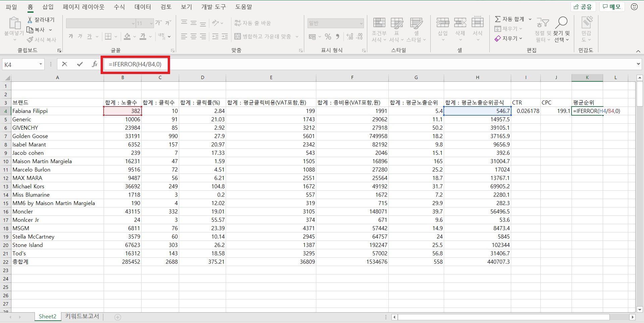Click the vertical scrollbar down arrow
Screen dimensions: 644x323
coord(640,310)
